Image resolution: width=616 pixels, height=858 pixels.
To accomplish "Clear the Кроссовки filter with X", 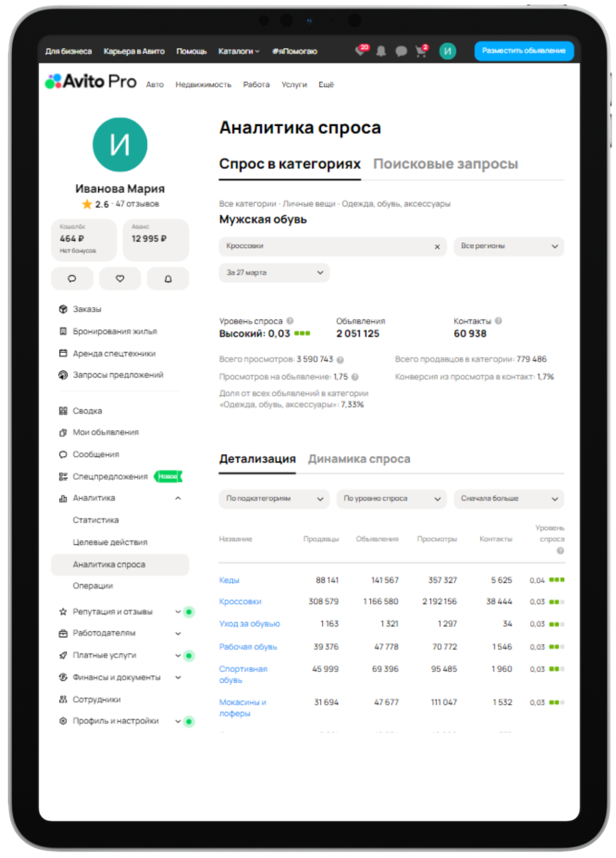I will point(437,247).
